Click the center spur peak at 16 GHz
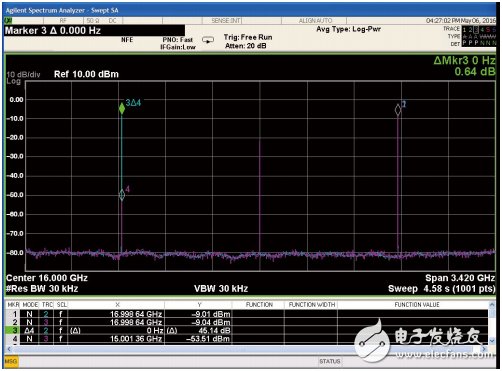This screenshot has height=371, width=502. pos(260,142)
